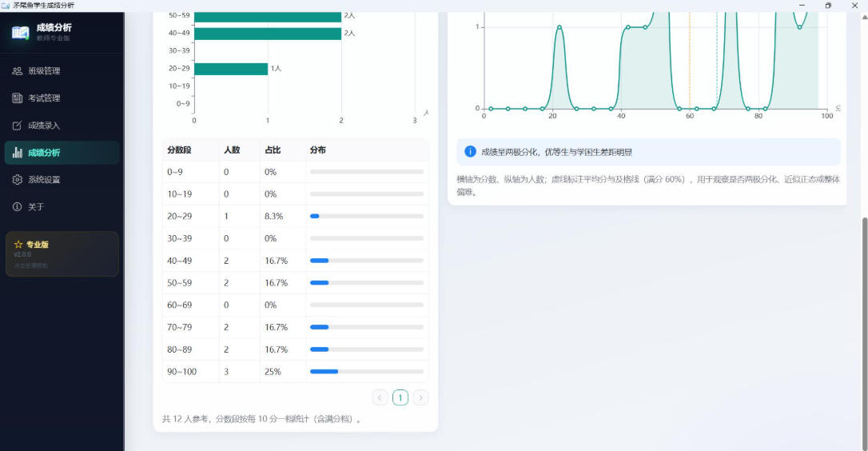The width and height of the screenshot is (868, 451).
Task: Click the blue info icon in polarization notice
Action: 470,151
